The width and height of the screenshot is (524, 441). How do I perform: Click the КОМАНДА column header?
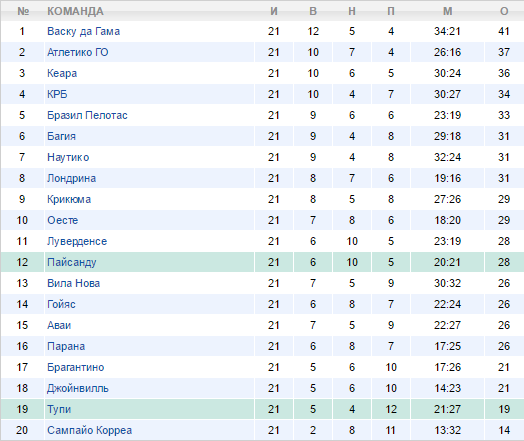click(x=75, y=11)
